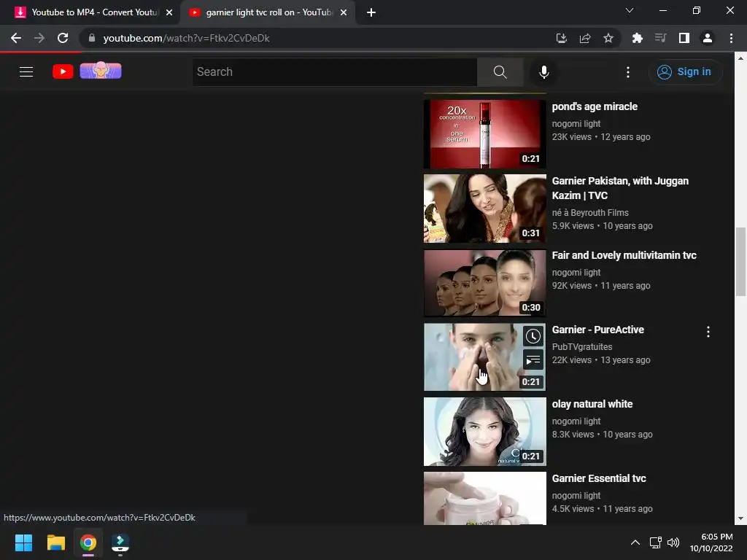View site information lock icon
Viewport: 747px width, 560px height.
[x=92, y=38]
